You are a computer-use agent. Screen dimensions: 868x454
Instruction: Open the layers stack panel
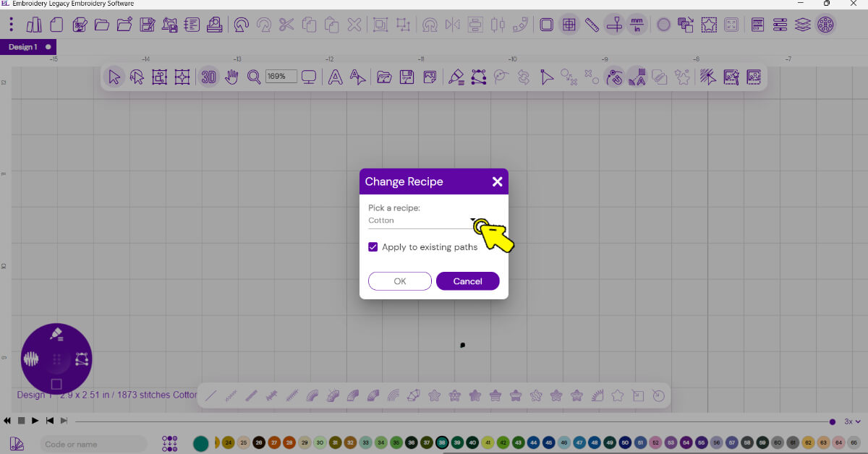[802, 25]
